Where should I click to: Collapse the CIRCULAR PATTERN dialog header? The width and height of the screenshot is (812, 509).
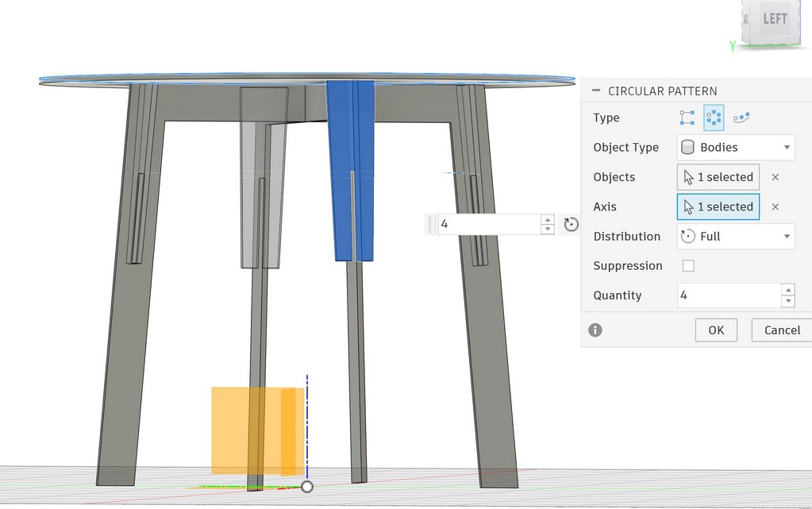pos(596,91)
